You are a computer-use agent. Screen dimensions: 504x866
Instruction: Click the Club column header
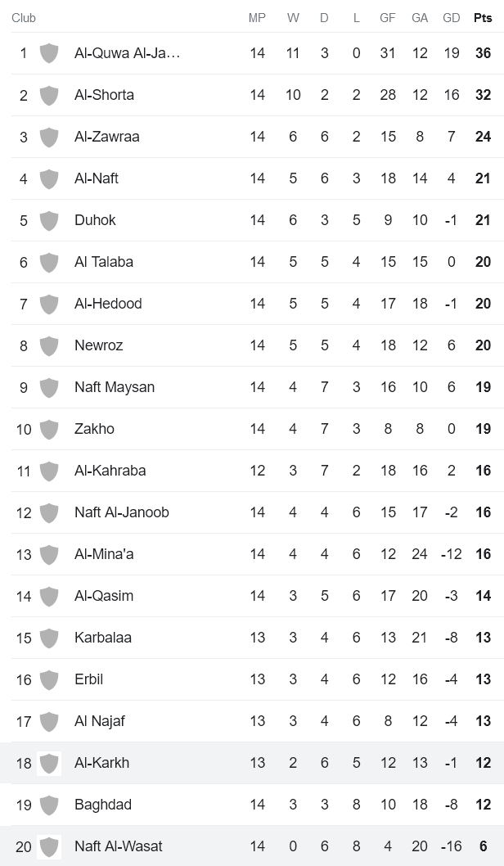[x=24, y=18]
